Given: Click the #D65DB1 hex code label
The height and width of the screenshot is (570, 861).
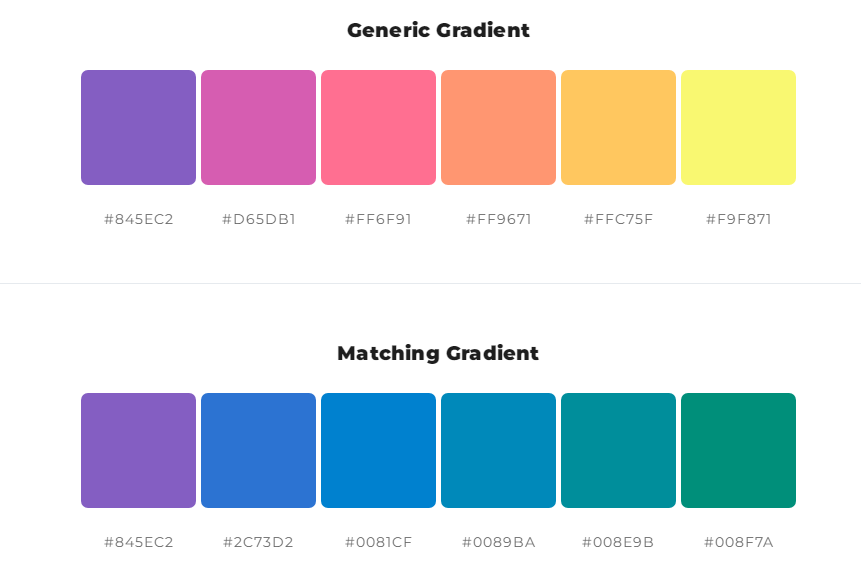Looking at the screenshot, I should coord(259,219).
